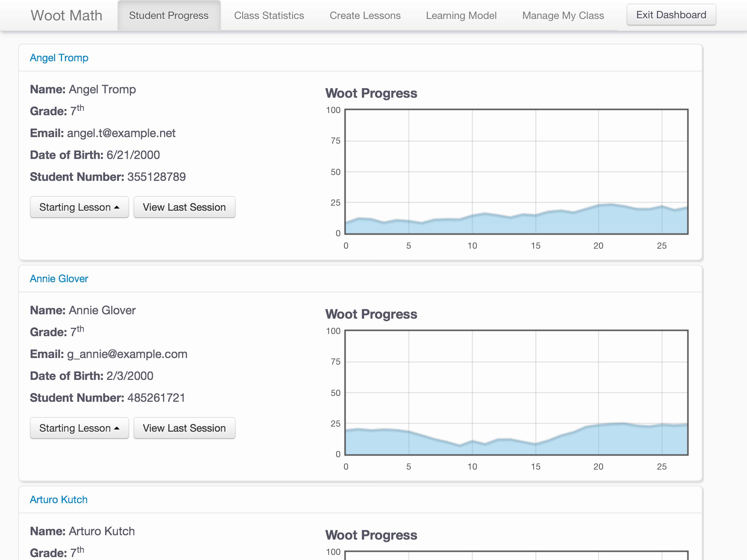
Task: View Angel Tromp's last session
Action: point(184,207)
